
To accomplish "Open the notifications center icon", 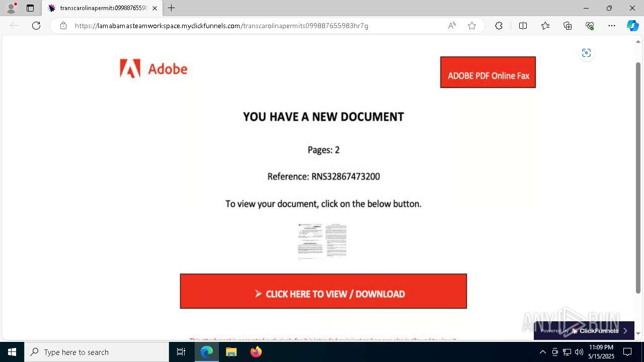I will pyautogui.click(x=627, y=352).
